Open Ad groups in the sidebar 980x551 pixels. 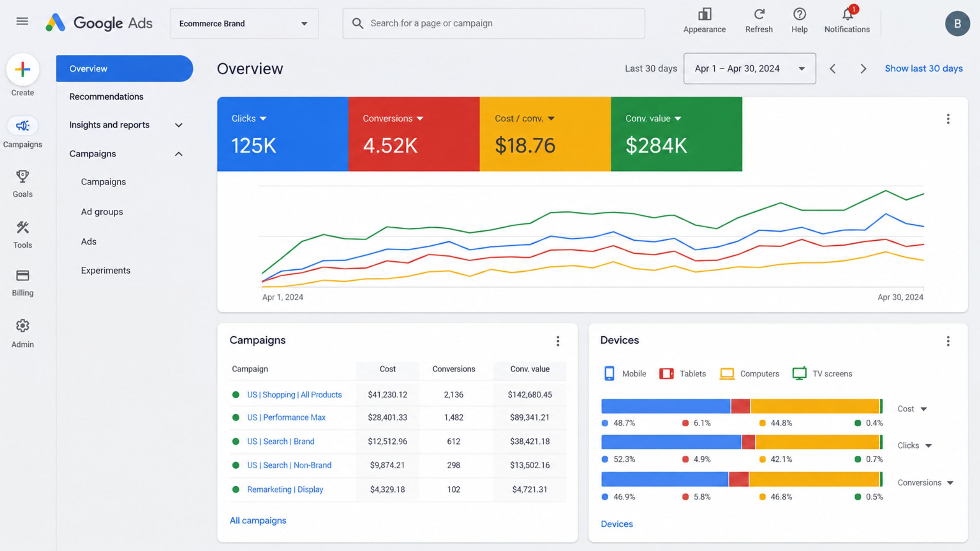coord(102,212)
